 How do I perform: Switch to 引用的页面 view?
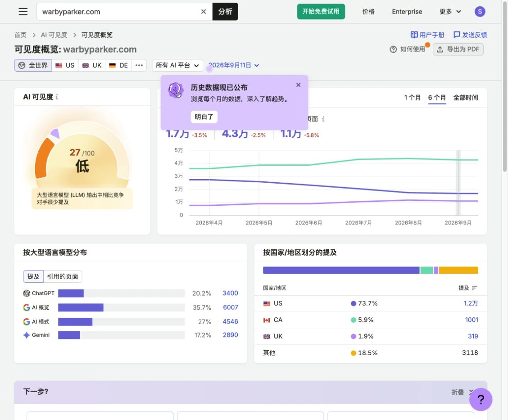click(63, 276)
